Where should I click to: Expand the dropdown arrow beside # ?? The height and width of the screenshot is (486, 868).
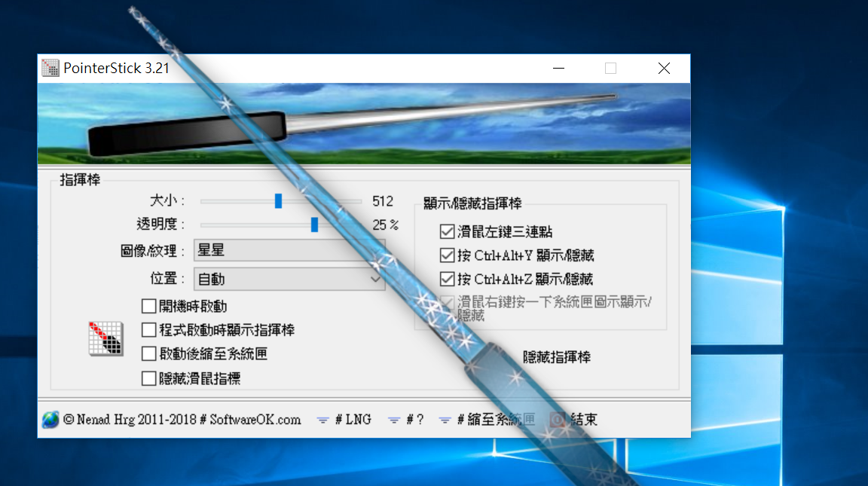(394, 420)
